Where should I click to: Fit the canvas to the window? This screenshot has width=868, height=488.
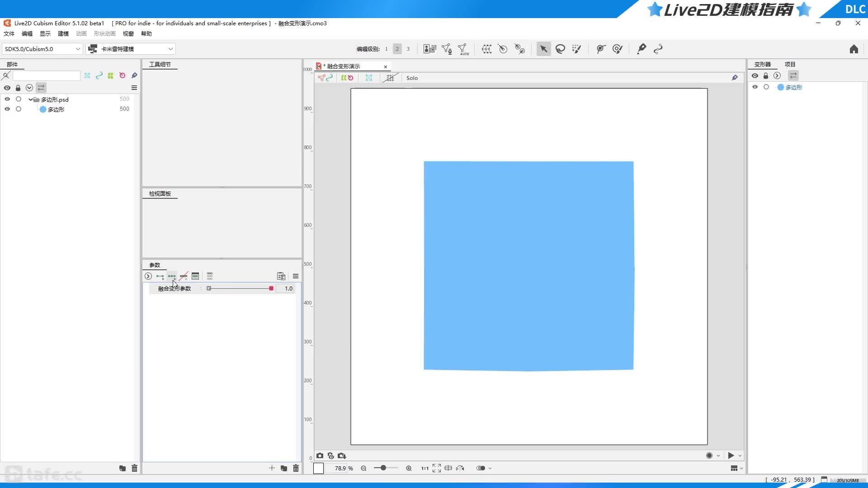click(437, 468)
